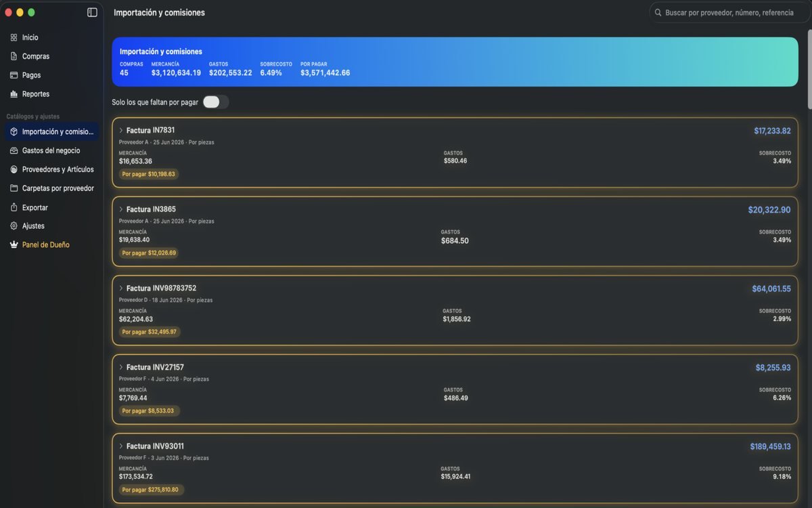Viewport: 812px width, 508px height.
Task: Open Pagos from the sidebar
Action: (x=51, y=75)
